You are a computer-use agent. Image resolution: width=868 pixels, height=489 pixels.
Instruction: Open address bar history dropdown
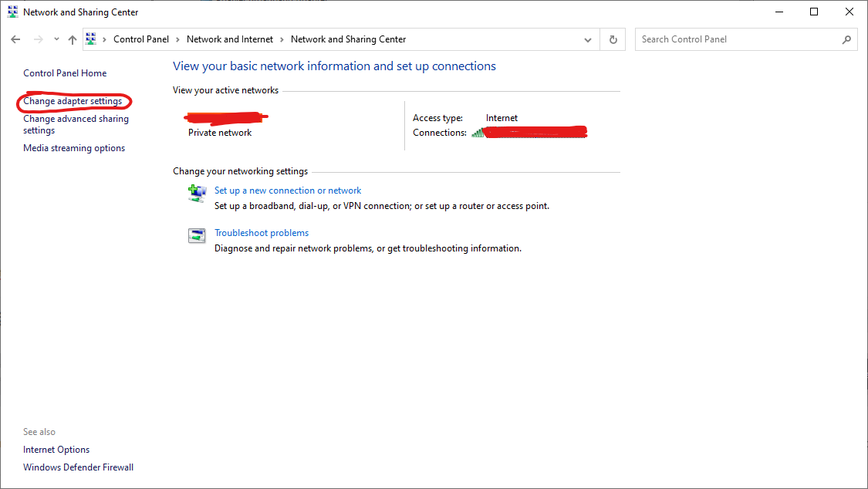click(x=588, y=40)
